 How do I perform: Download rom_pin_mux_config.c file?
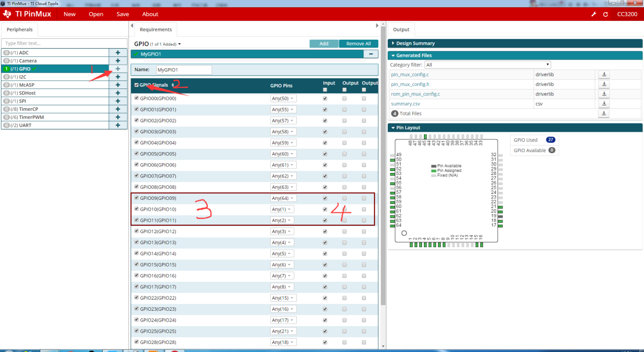coord(604,94)
